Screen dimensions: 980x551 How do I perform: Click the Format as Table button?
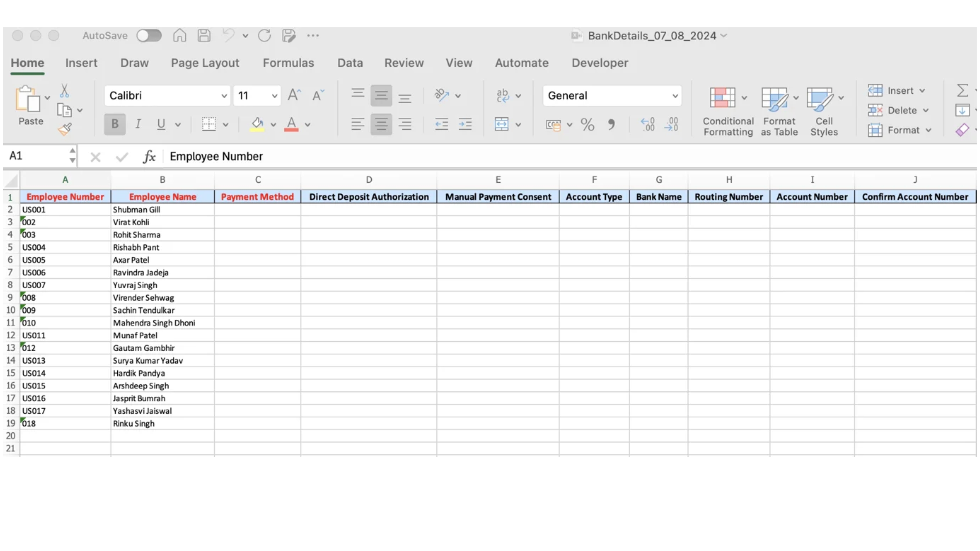coord(779,110)
